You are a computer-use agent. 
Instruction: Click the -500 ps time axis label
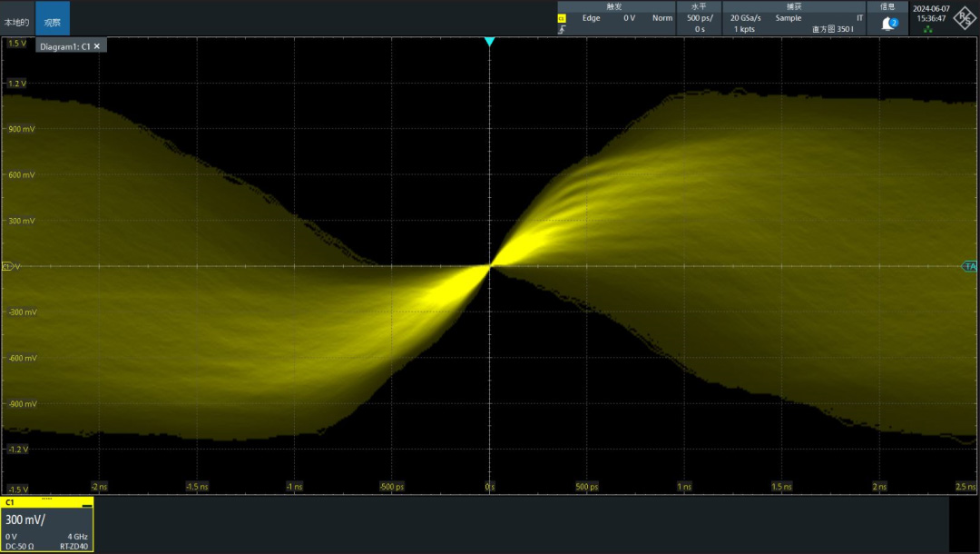[392, 487]
